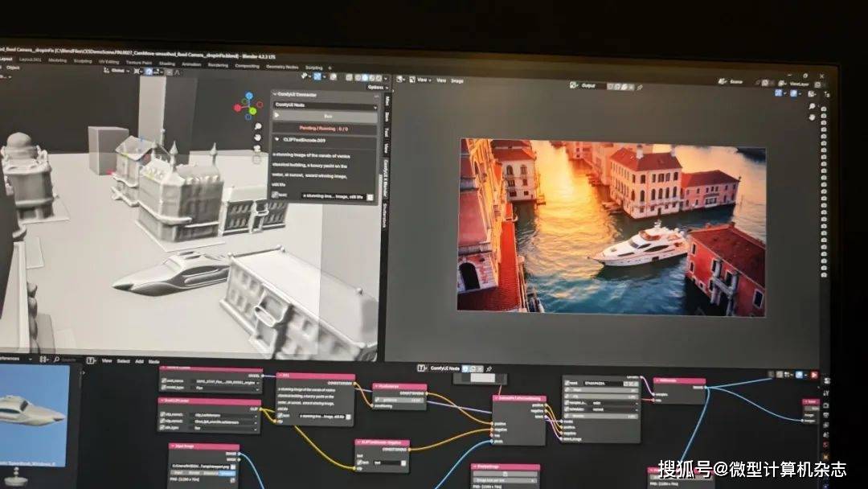Open the Node menu in the node editor

coord(154,361)
